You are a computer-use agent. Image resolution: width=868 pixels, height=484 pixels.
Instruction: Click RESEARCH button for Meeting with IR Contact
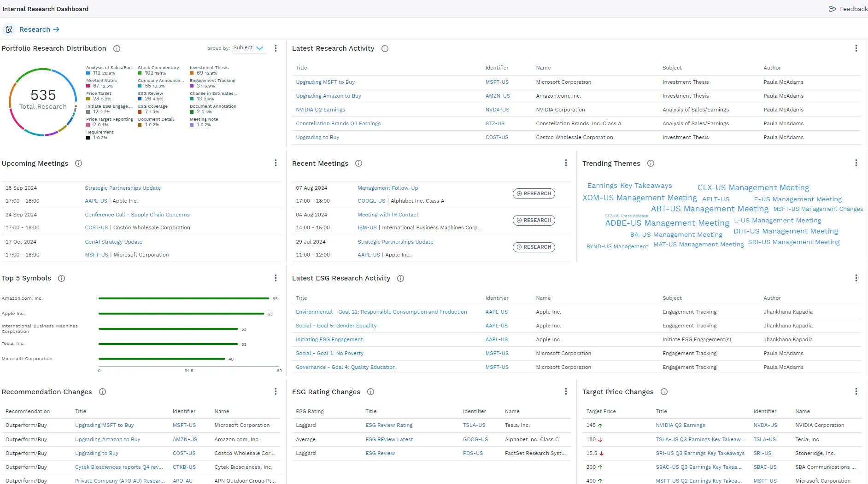coord(534,221)
